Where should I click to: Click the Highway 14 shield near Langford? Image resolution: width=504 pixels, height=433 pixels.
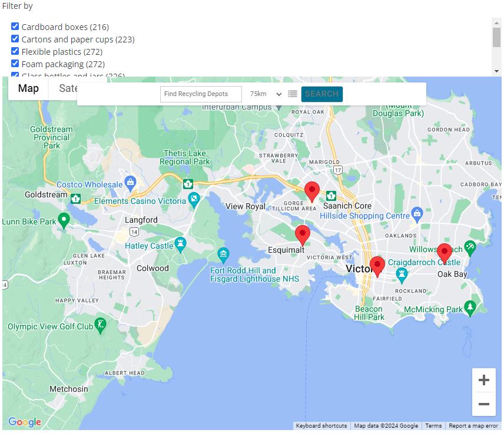[134, 232]
